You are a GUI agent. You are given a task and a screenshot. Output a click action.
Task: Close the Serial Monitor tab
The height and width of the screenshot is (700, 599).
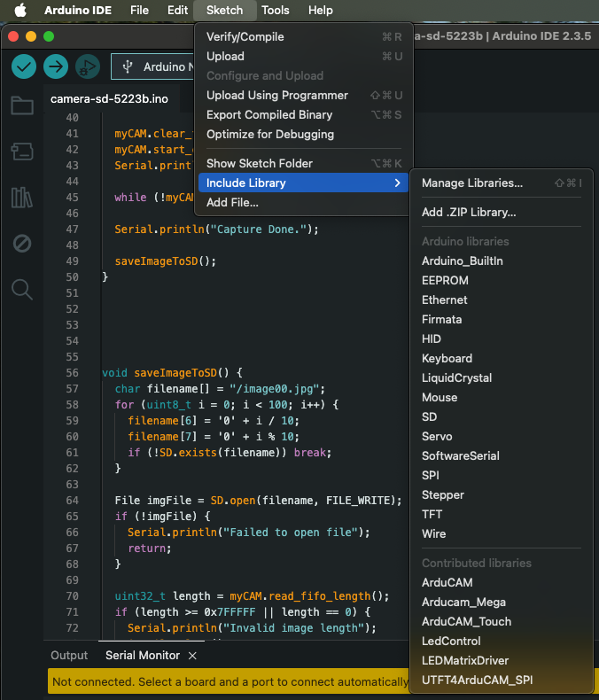[x=191, y=656]
